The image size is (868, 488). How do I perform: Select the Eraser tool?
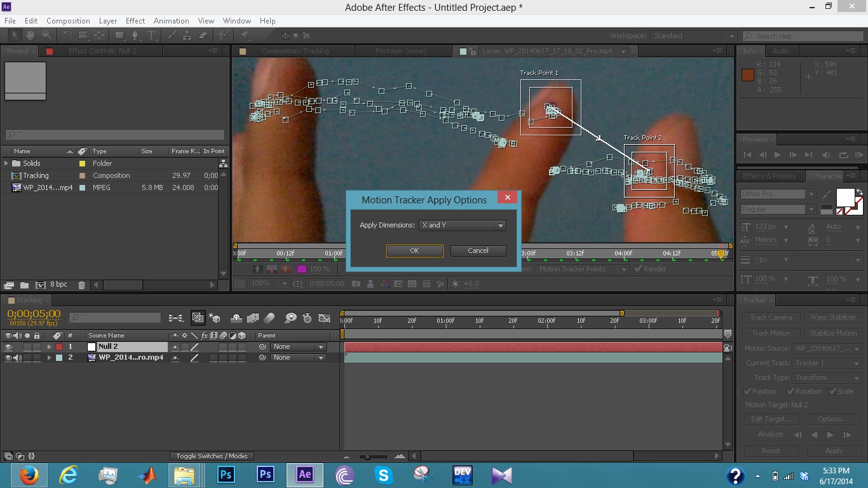(203, 36)
